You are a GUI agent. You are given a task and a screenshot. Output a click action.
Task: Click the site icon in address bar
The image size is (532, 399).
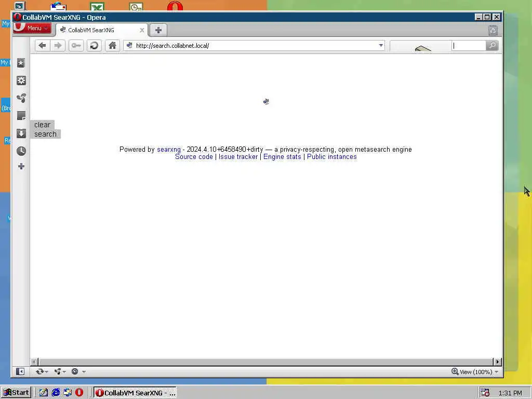pos(129,46)
